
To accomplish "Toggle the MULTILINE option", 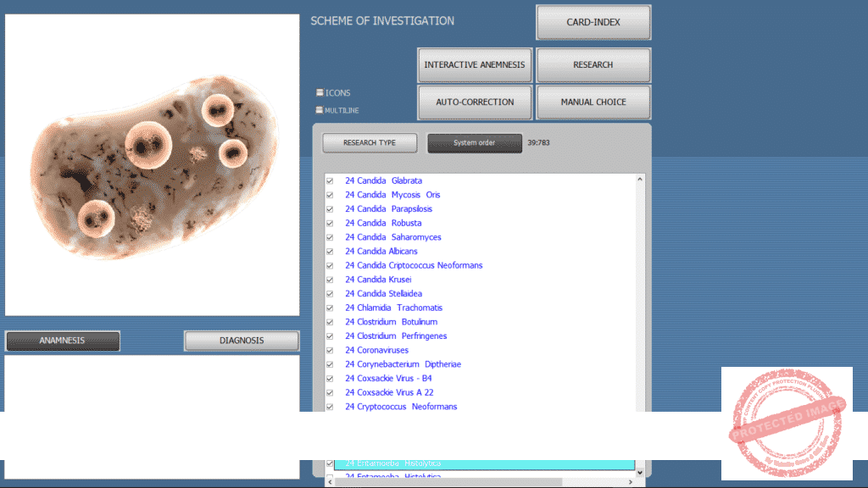I will coord(320,109).
